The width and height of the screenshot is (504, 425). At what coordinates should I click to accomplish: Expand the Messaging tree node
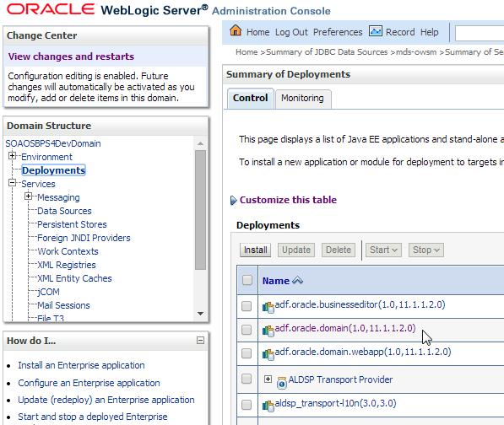pyautogui.click(x=29, y=196)
